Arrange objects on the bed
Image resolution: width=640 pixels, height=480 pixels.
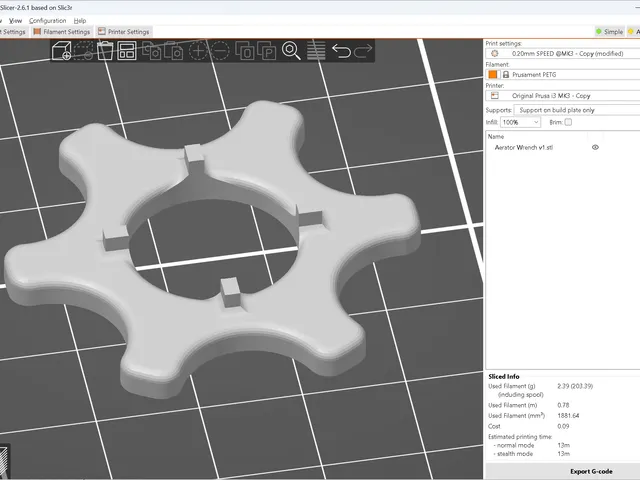coord(127,51)
